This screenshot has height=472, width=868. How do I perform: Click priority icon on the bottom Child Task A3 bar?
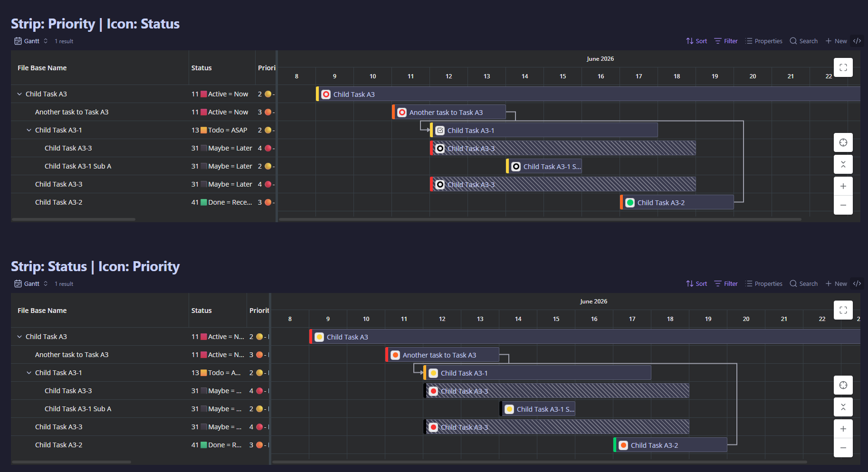coord(319,337)
